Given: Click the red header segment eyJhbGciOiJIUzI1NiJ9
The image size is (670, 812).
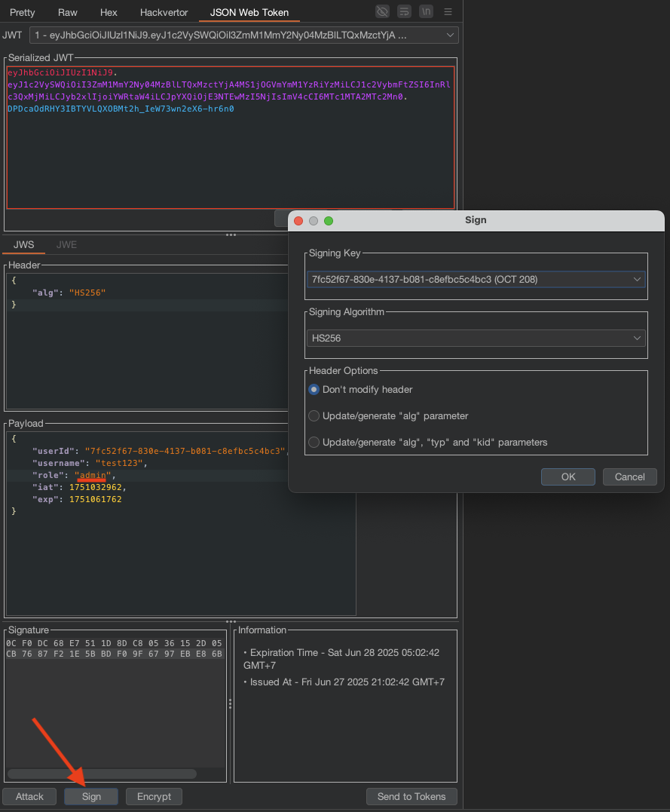Looking at the screenshot, I should click(x=62, y=72).
